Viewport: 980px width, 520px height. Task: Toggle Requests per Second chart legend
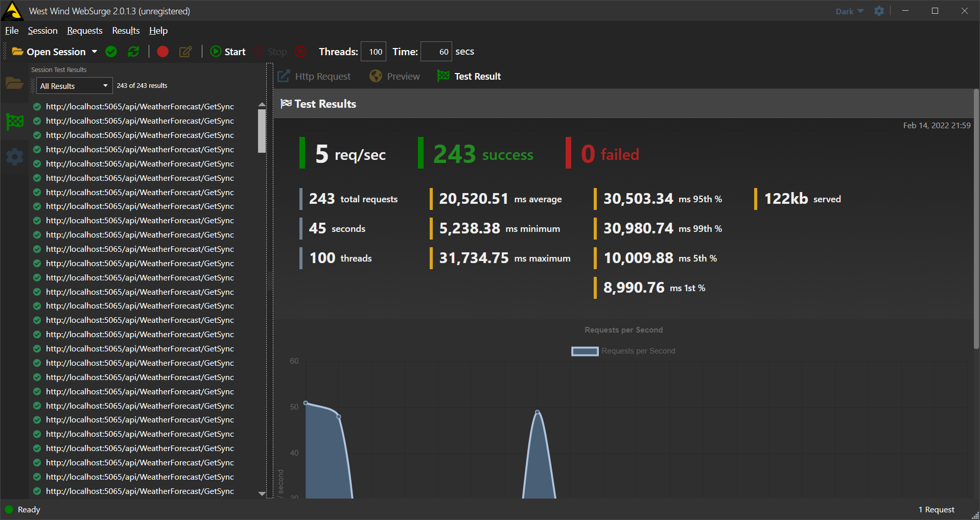(x=623, y=351)
